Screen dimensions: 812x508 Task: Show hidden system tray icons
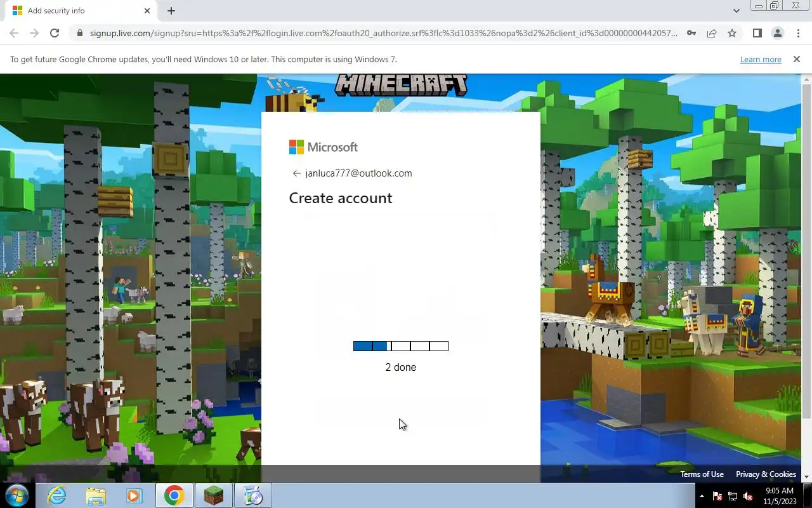coord(702,496)
